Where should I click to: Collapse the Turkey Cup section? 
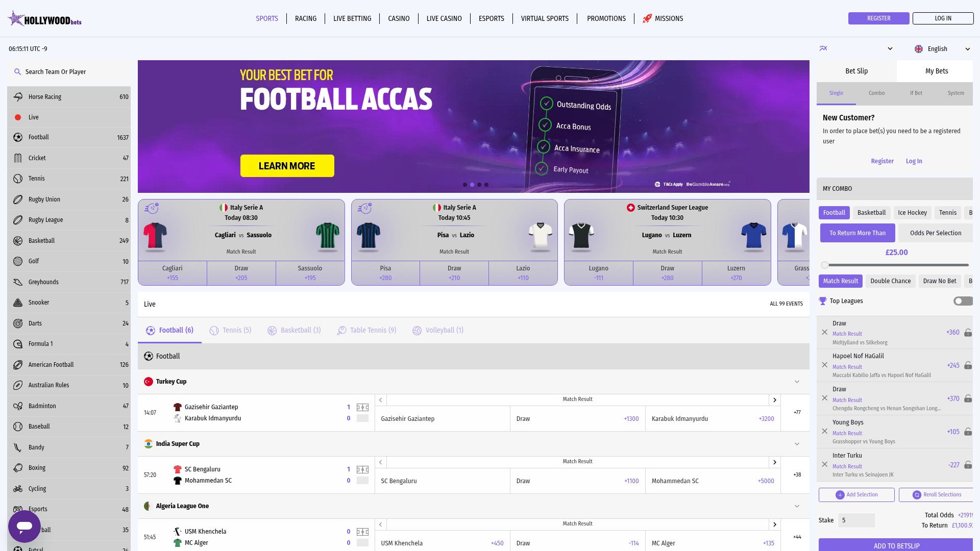tap(797, 382)
